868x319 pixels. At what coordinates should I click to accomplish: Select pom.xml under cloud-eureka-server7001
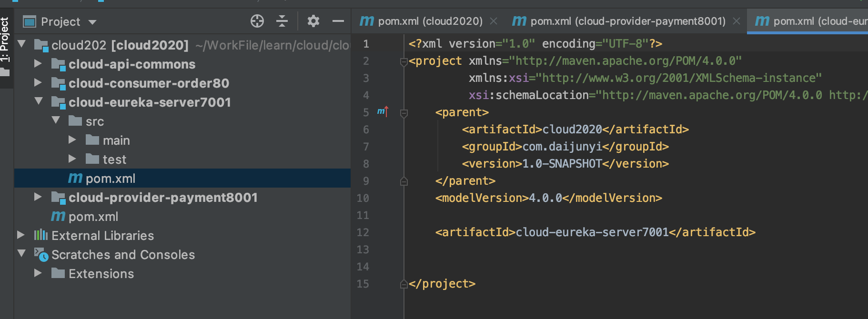click(x=182, y=178)
